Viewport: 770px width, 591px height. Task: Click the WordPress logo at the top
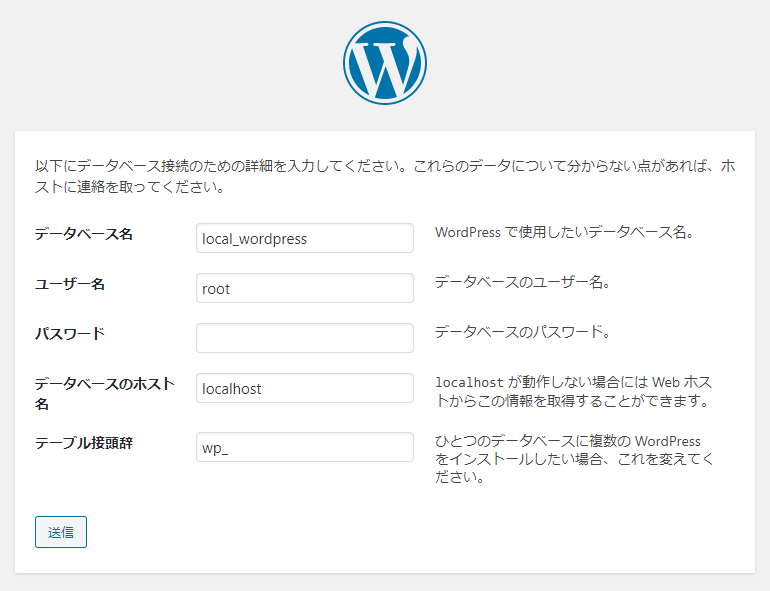pos(385,62)
